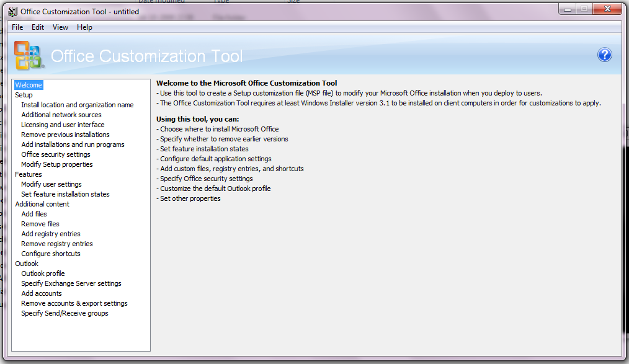Select the Welcome tree item
Screen dimensions: 629x364
pos(29,85)
